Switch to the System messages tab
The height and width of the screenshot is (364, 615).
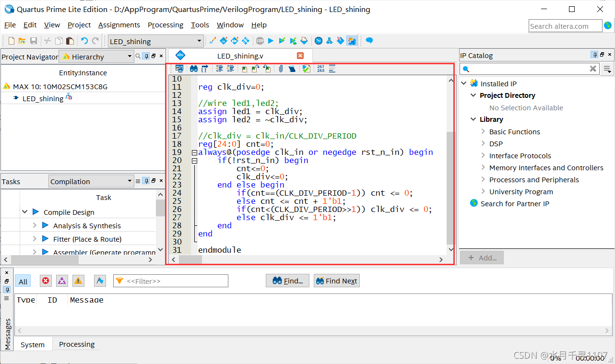click(x=33, y=344)
